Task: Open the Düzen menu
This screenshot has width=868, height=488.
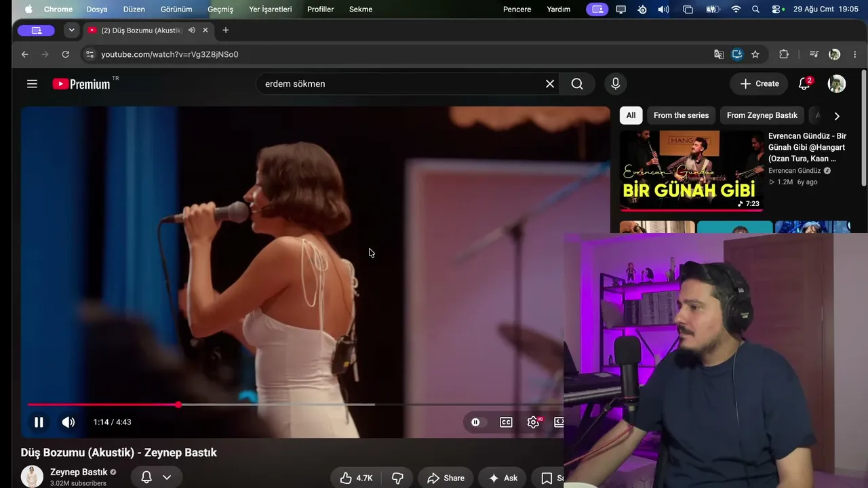Action: coord(134,9)
